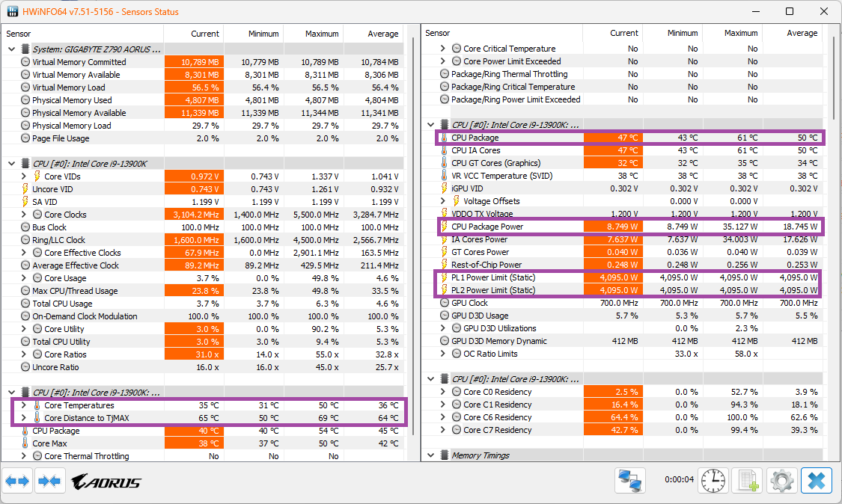Expand GPU D3D Utilizations row
842x504 pixels.
click(443, 328)
